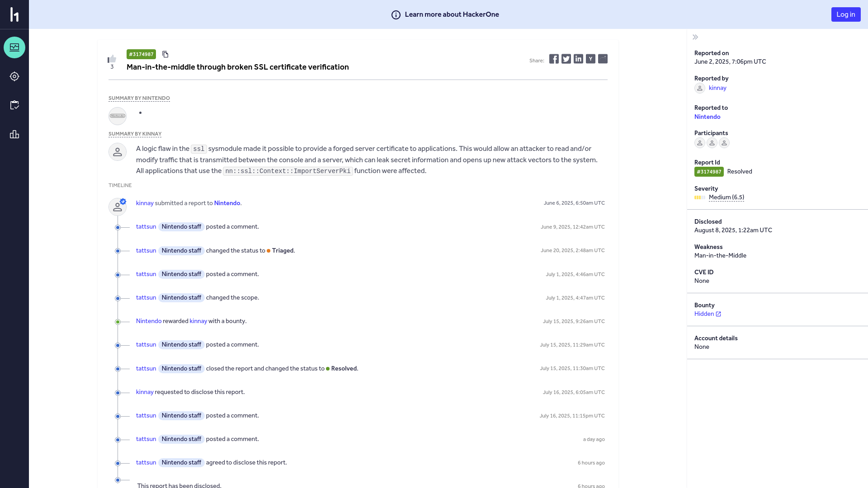Open Nintendo link in submitted report entry
Viewport: 868px width, 488px height.
coord(227,203)
